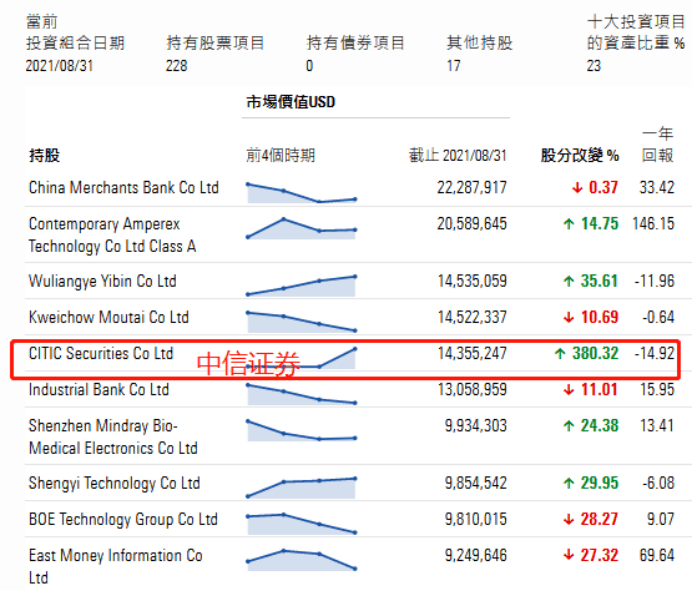Viewport: 693px width, 592px height.
Task: Open the East Money Information Co Ltd holding
Action: (116, 566)
